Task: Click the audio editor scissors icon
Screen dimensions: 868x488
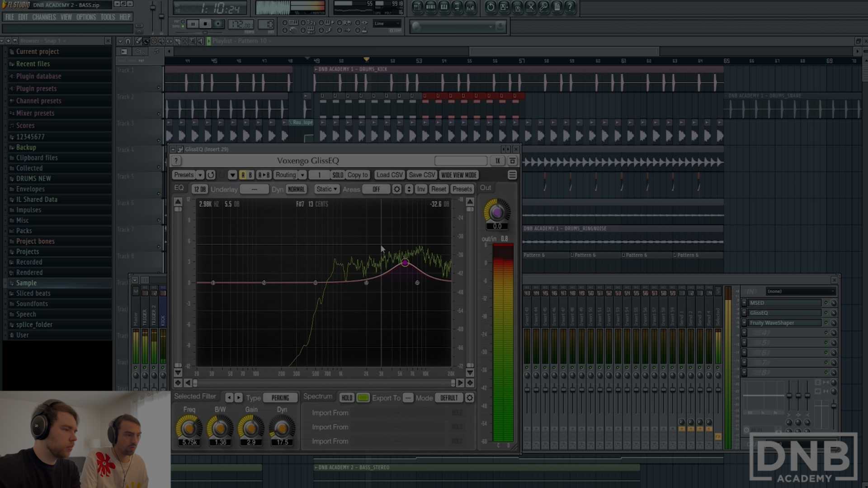Action: pyautogui.click(x=530, y=7)
